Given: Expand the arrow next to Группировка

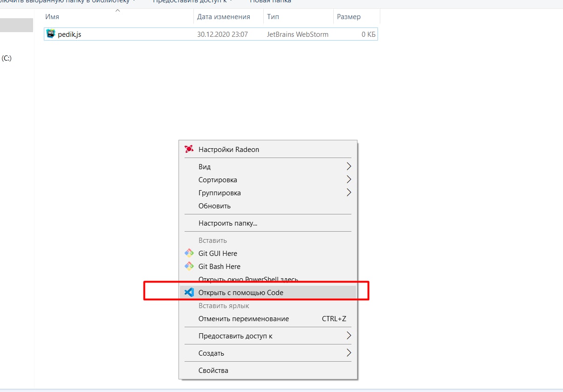Looking at the screenshot, I should click(x=349, y=193).
